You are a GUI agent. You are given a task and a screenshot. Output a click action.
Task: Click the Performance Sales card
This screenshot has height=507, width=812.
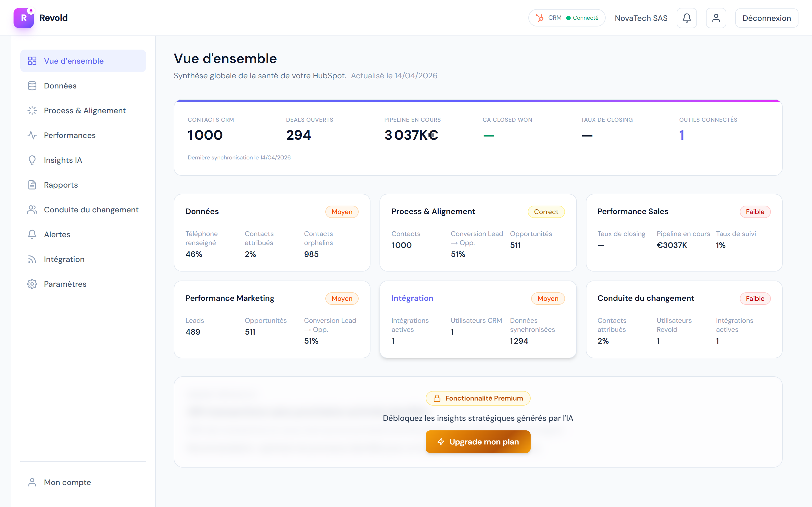(x=683, y=233)
